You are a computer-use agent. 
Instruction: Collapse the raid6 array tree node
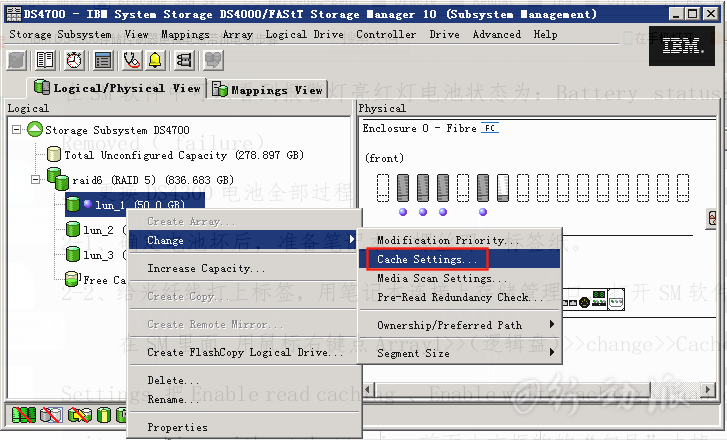35,179
